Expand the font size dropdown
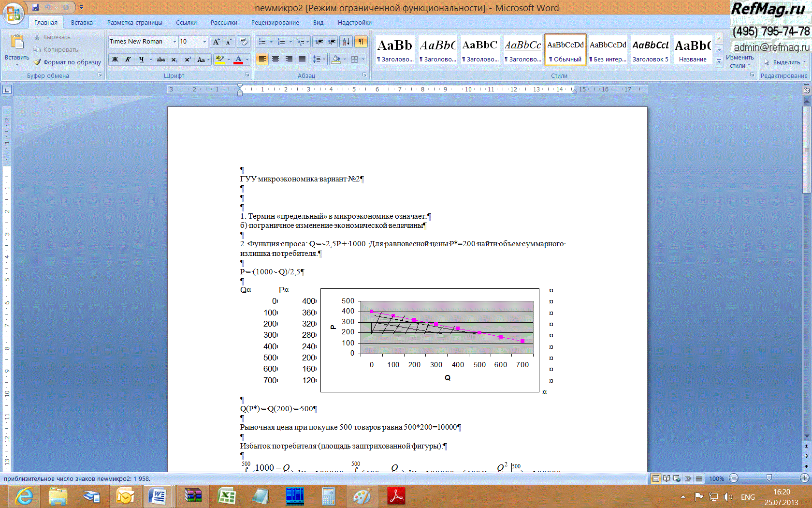 pyautogui.click(x=204, y=42)
